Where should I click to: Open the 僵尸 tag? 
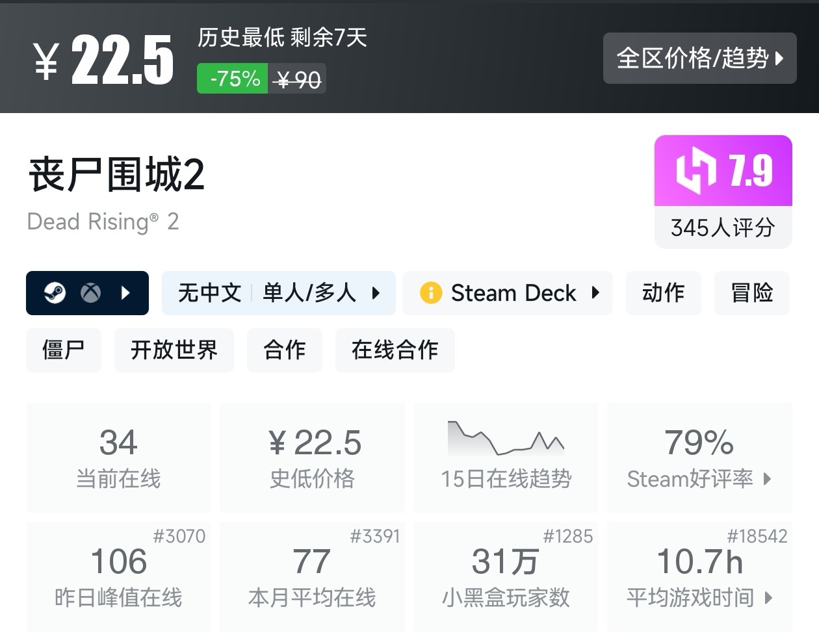(x=64, y=350)
